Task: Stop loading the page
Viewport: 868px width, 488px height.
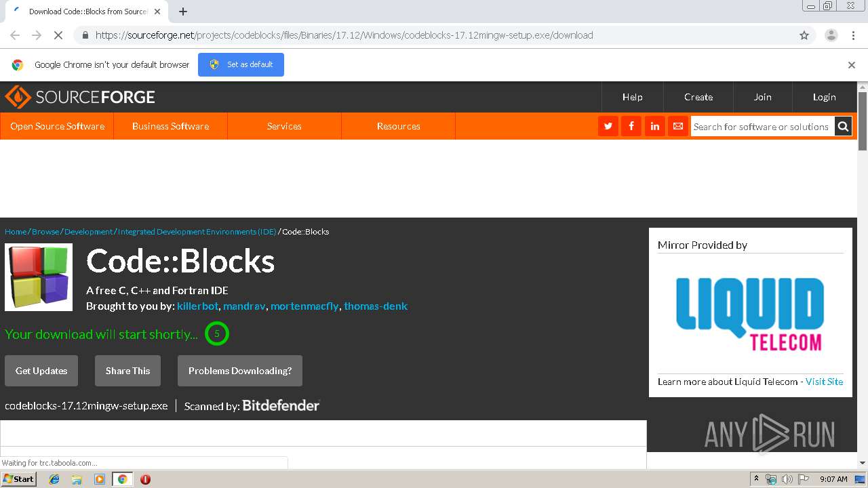Action: pyautogui.click(x=58, y=35)
